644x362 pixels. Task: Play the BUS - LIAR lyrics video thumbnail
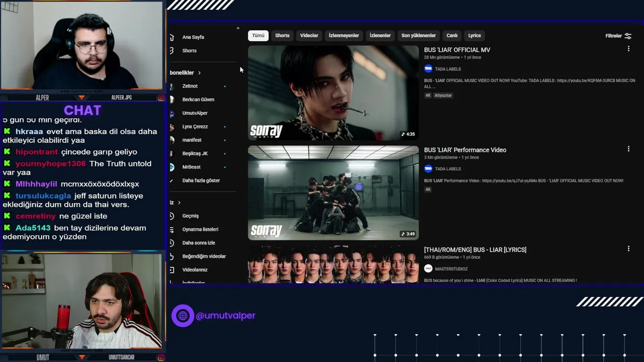coord(333,264)
